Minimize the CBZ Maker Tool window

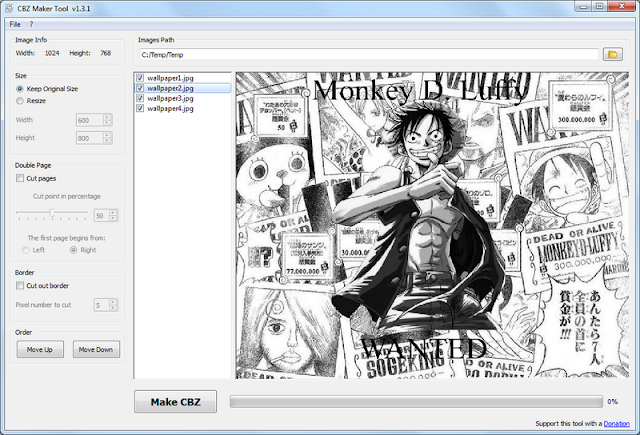(x=583, y=6)
